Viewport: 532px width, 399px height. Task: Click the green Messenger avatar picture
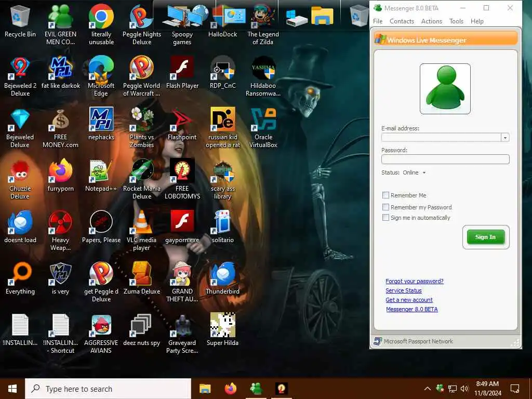click(445, 89)
